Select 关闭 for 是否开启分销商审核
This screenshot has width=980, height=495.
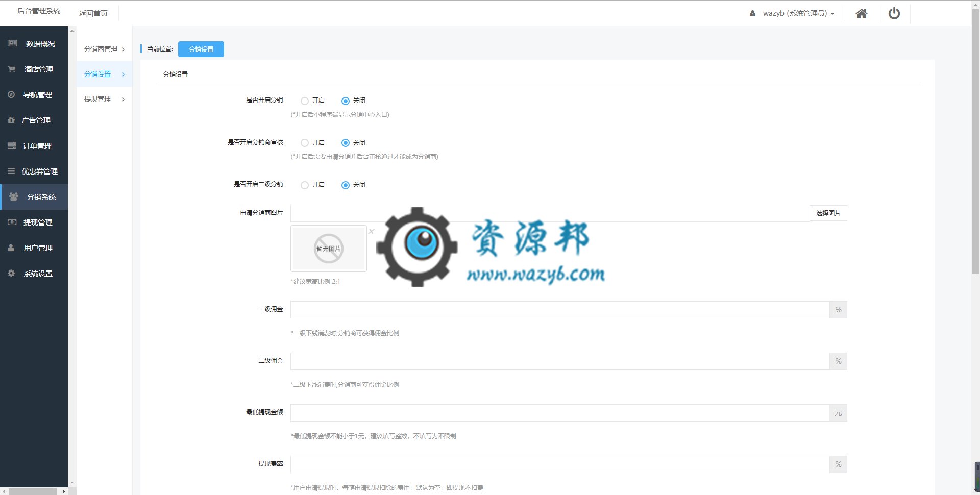coord(346,143)
